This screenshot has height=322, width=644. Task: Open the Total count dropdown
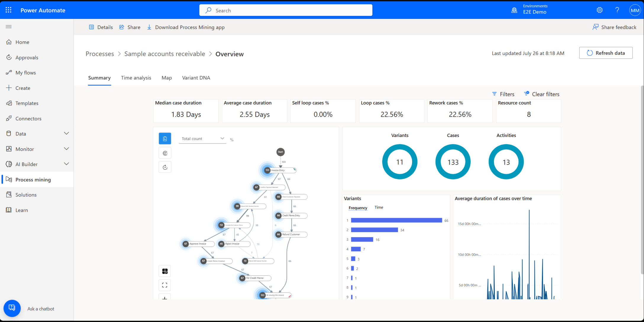pyautogui.click(x=222, y=138)
